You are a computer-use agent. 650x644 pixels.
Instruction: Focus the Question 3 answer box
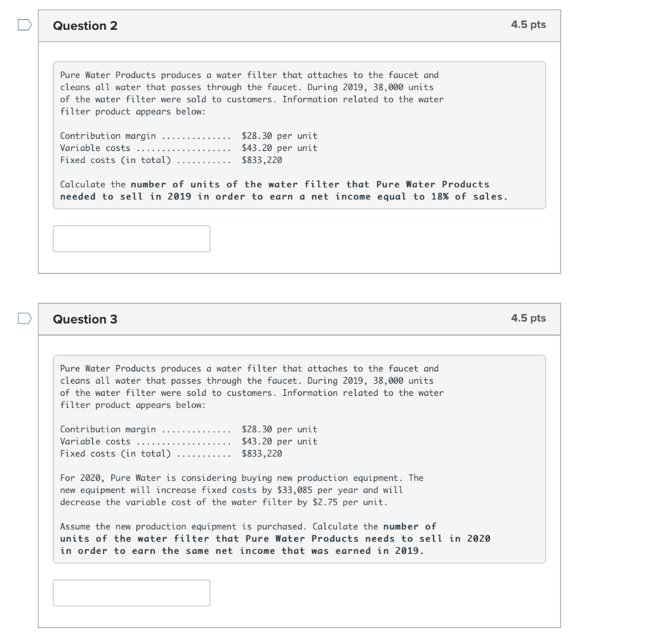(131, 593)
